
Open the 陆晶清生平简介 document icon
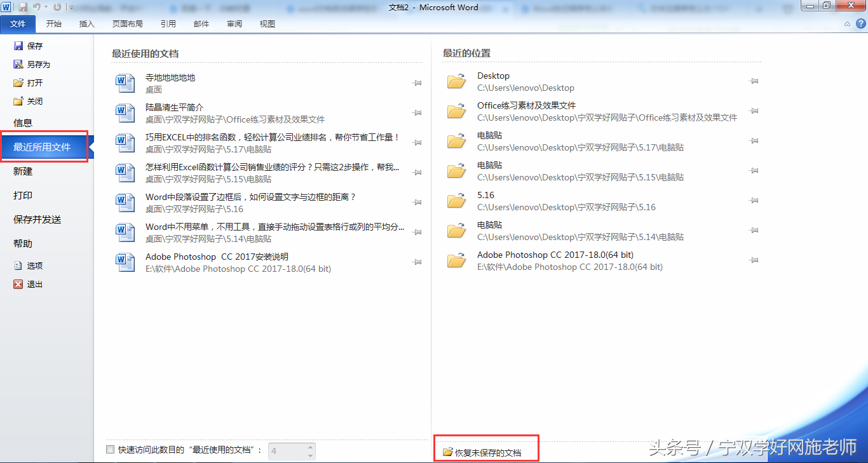point(125,113)
